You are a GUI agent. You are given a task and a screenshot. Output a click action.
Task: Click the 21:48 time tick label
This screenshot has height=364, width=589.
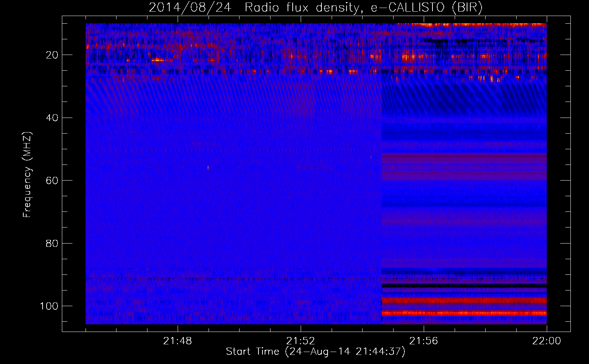[178, 341]
